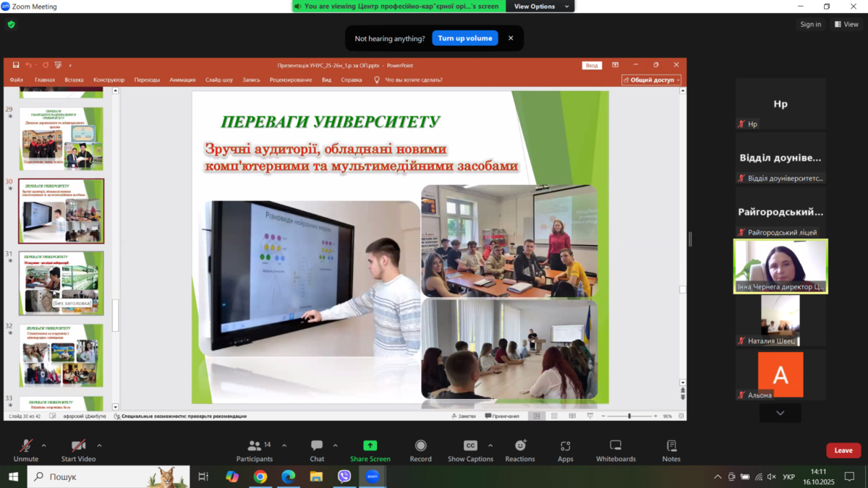Open the Notes panel
Screen dimensions: 868x488
click(x=671, y=450)
